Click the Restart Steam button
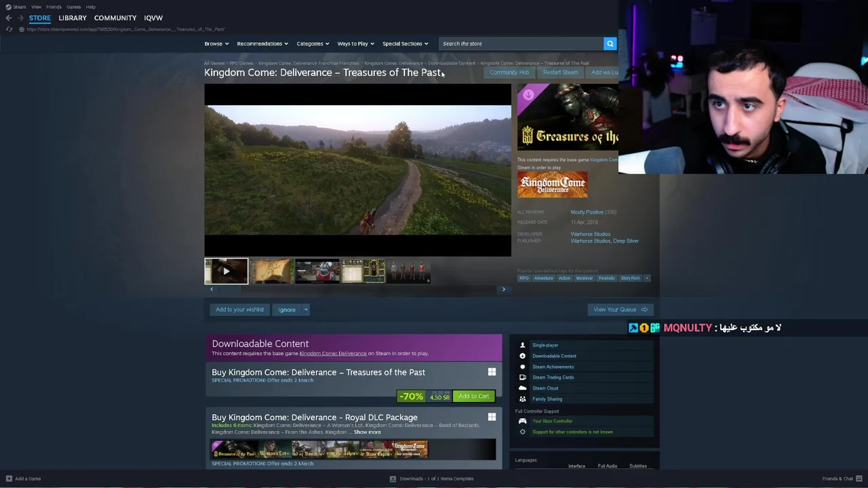The width and height of the screenshot is (868, 488). tap(561, 73)
